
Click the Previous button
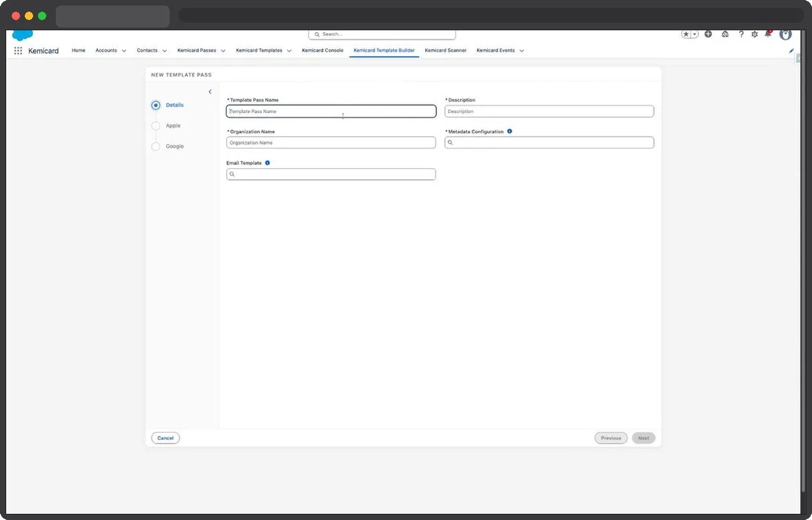[611, 438]
